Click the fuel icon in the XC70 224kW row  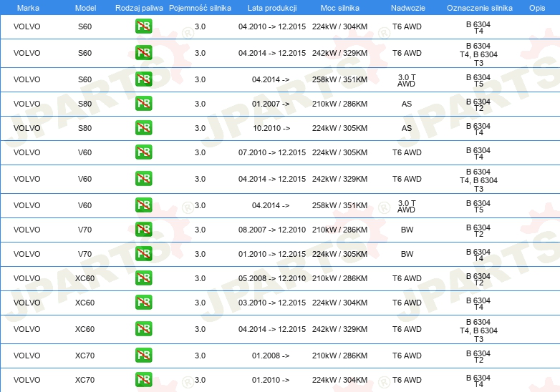click(143, 380)
